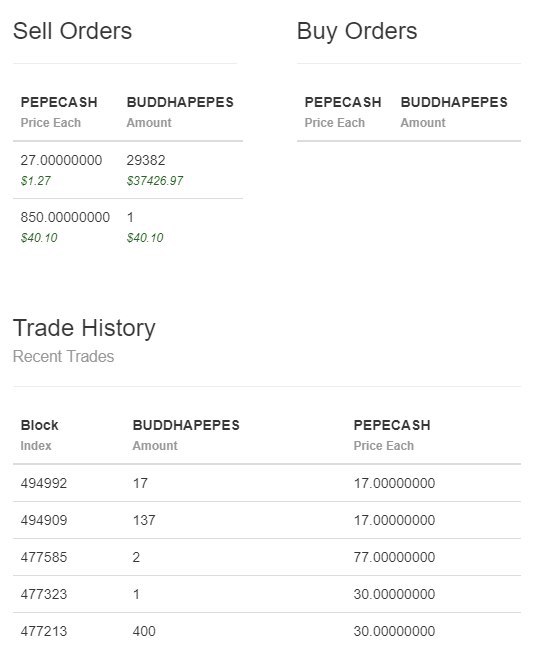Click the Buy Orders heading
Screen dimensions: 537x658
point(357,31)
